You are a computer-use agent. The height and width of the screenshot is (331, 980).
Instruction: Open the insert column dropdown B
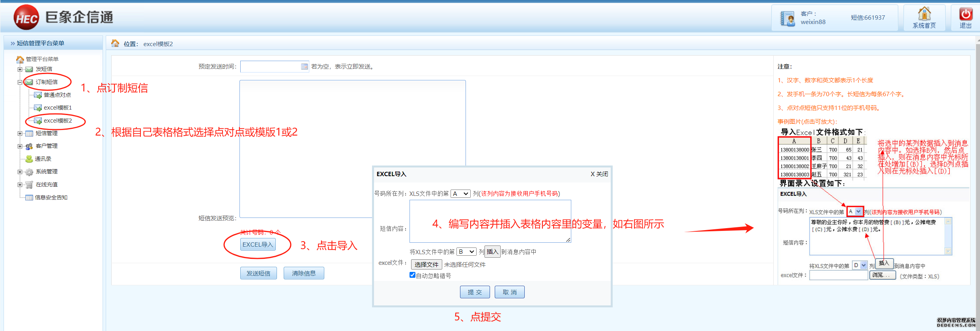tap(466, 251)
